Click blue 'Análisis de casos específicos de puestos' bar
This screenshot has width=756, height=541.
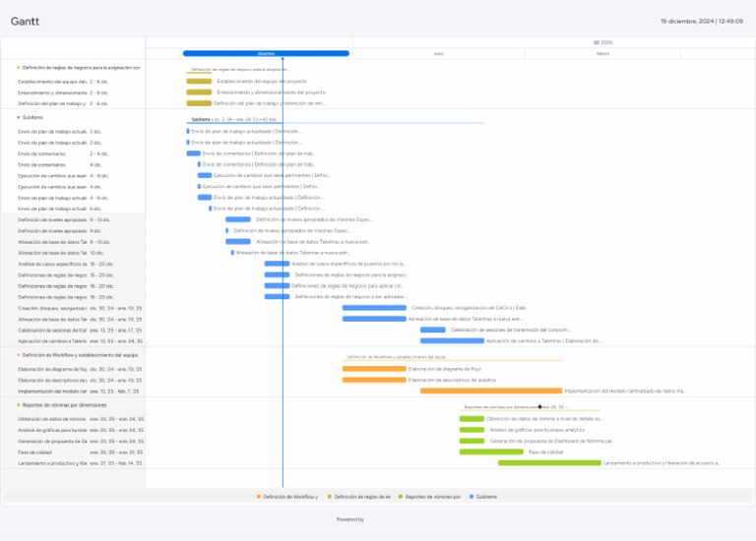coord(277,264)
